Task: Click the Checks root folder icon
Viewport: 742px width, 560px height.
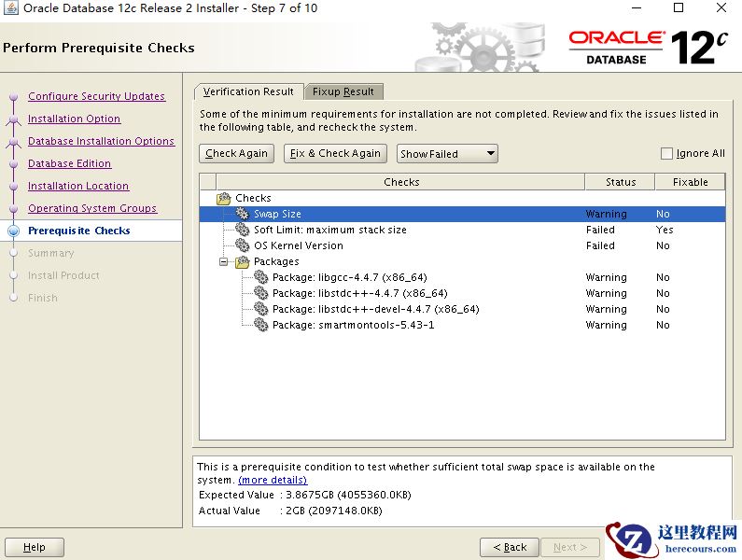Action: tap(224, 198)
